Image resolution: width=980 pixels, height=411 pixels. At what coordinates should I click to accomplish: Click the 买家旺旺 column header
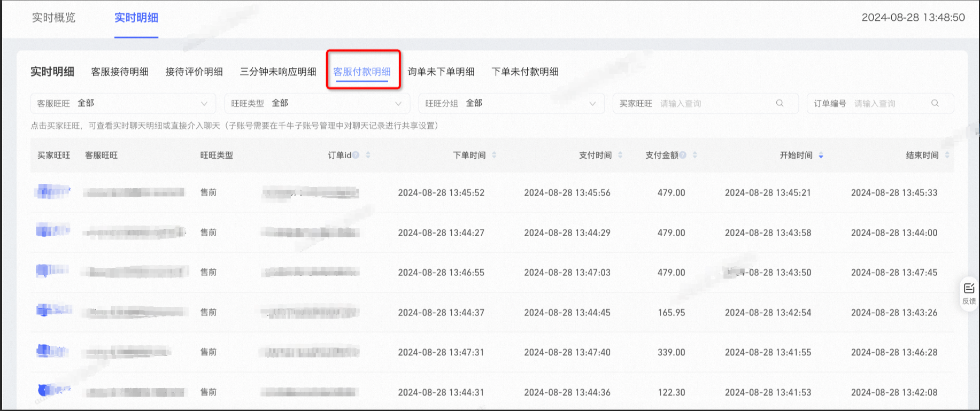(x=53, y=155)
